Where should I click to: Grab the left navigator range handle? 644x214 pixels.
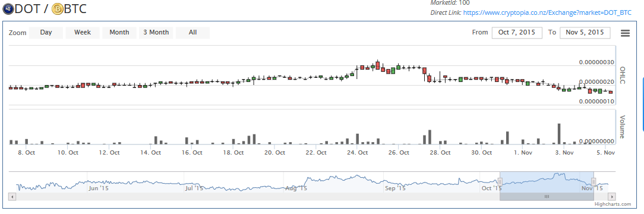pyautogui.click(x=500, y=181)
